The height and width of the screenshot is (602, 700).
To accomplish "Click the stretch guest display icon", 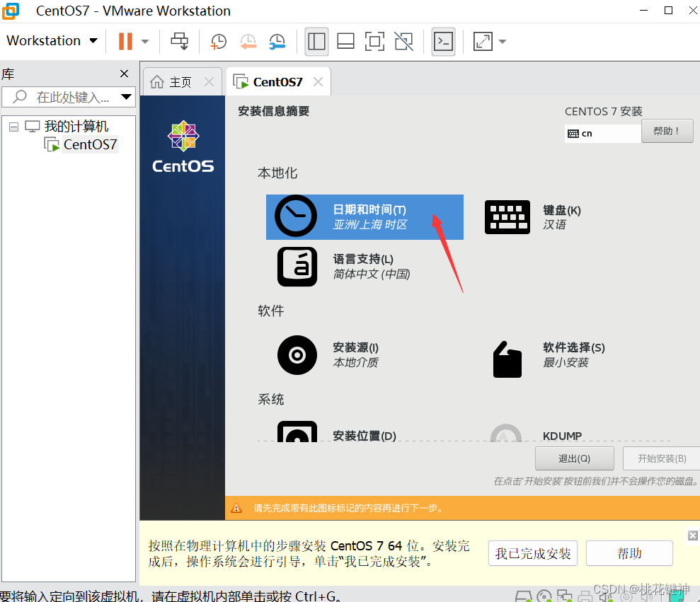I will click(x=483, y=42).
